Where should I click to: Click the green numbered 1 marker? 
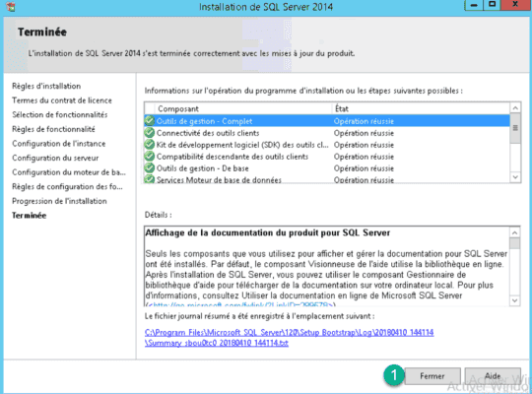point(393,375)
